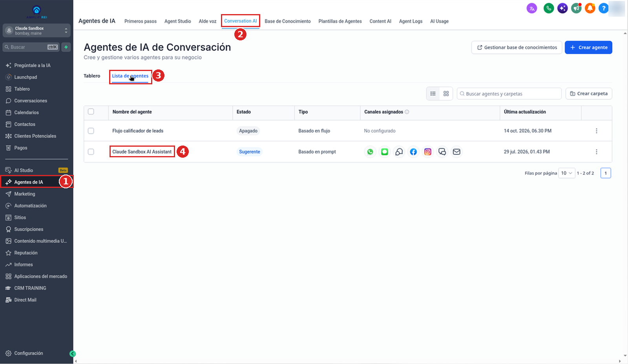This screenshot has height=364, width=628.
Task: Open the AI sparkle assistant icon in header
Action: (562, 8)
